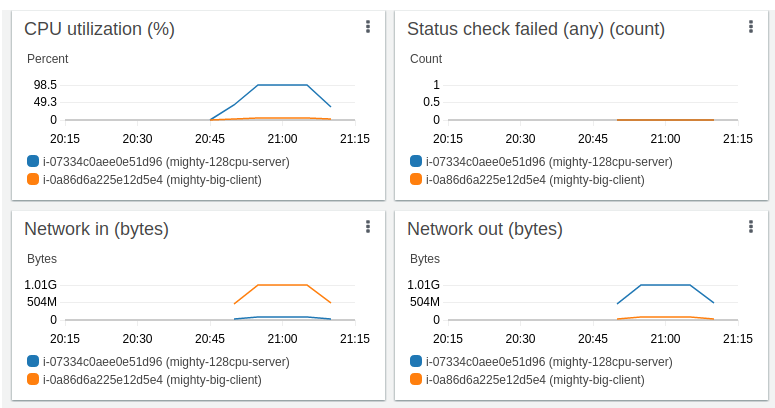Click blue mighty-128cpu-server swatch in Network in legend
This screenshot has width=775, height=408.
(x=34, y=361)
